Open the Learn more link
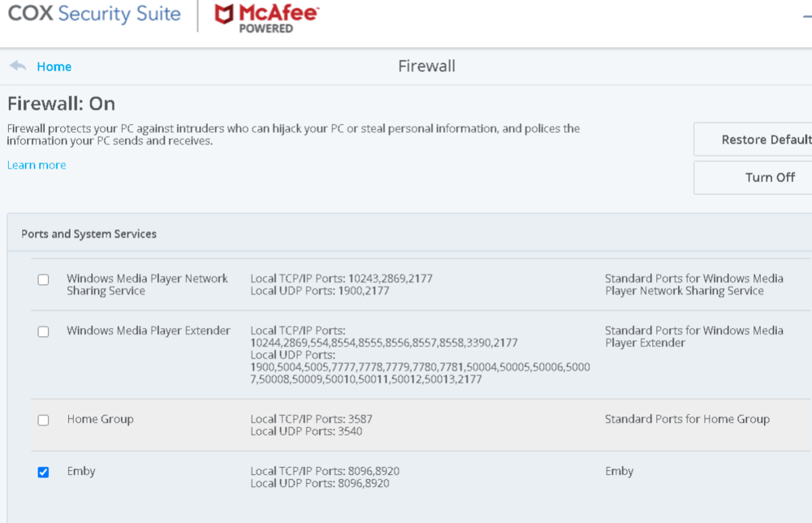Screen dimensions: 812x523 (37, 165)
